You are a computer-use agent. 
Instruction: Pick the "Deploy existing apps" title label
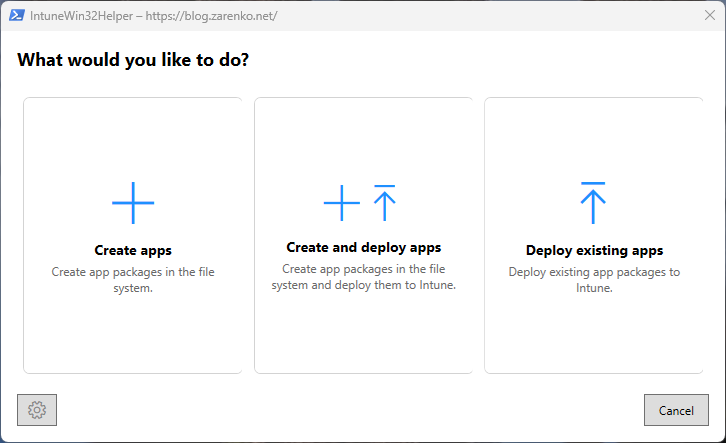[x=594, y=250]
